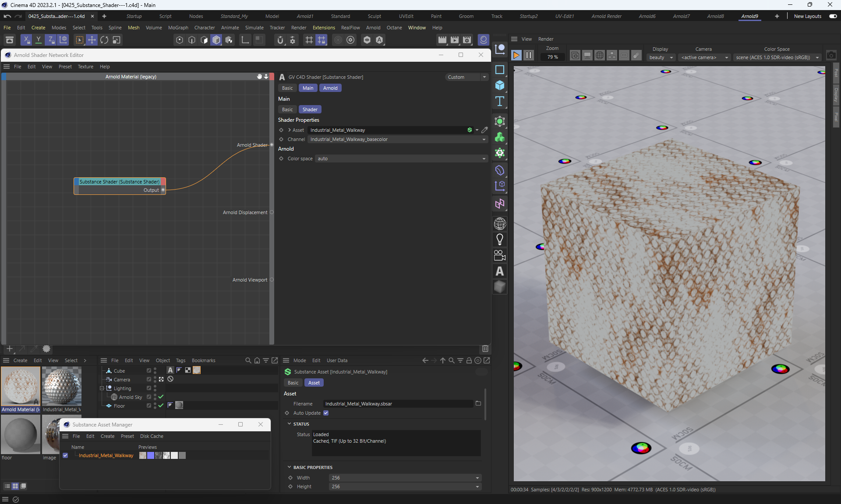Screen dimensions: 841x504
Task: Switch to the Arnold tab in shader attributes
Action: [330, 88]
